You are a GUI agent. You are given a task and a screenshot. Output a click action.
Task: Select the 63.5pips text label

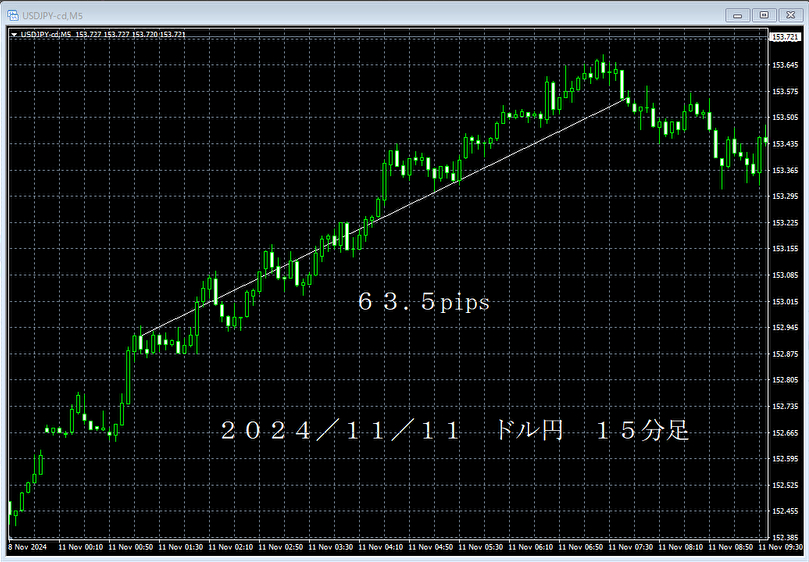424,301
